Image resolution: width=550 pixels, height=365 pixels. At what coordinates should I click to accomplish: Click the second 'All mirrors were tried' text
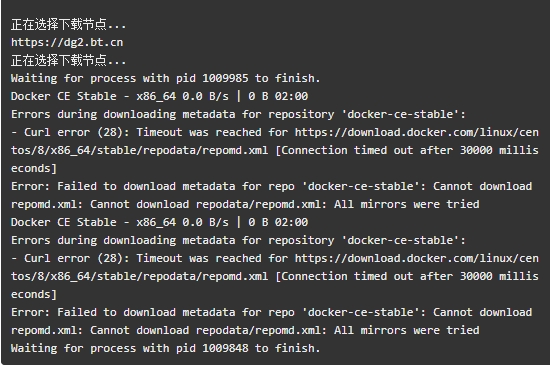click(407, 330)
